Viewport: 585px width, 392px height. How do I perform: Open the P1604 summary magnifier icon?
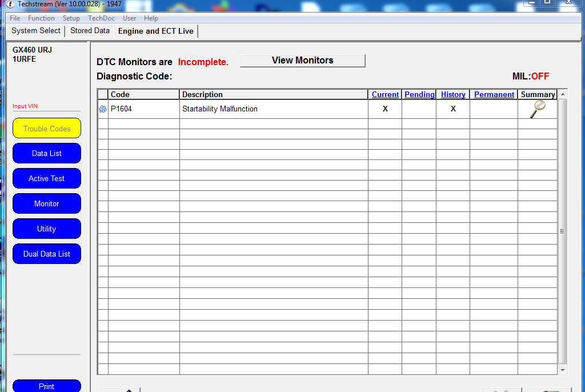click(x=538, y=109)
